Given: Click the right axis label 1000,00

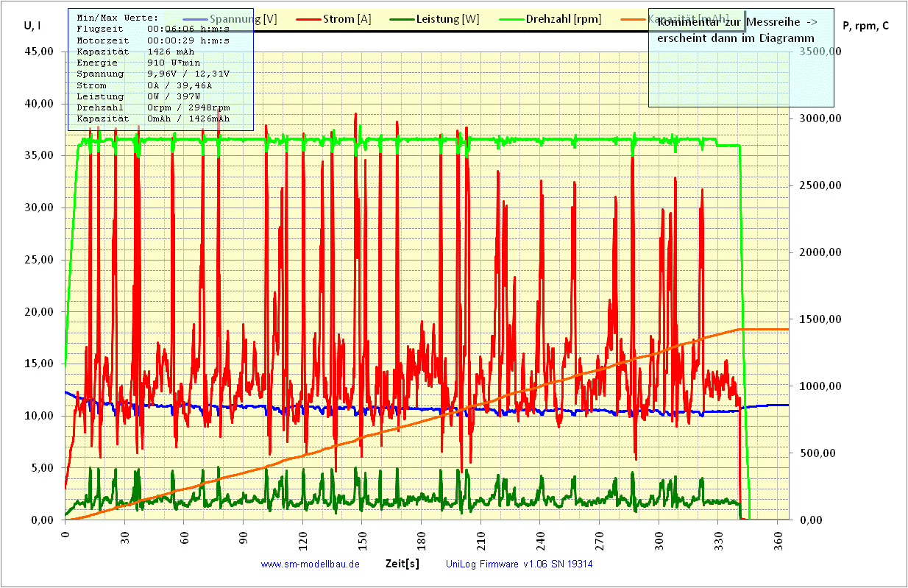Looking at the screenshot, I should pos(820,386).
